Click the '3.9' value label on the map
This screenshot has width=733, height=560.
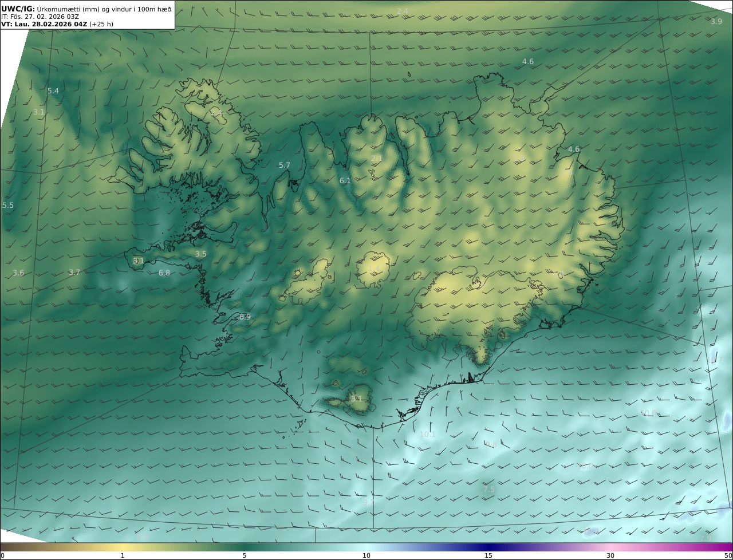(716, 21)
